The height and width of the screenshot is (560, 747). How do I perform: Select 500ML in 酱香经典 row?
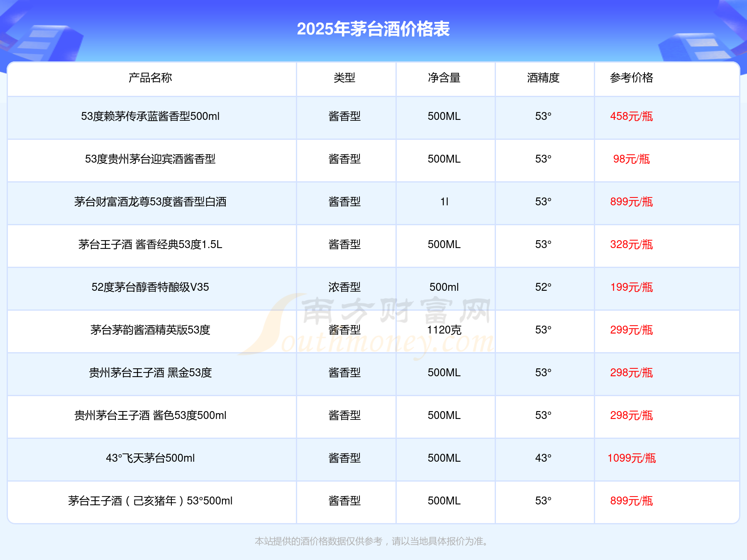(x=444, y=244)
